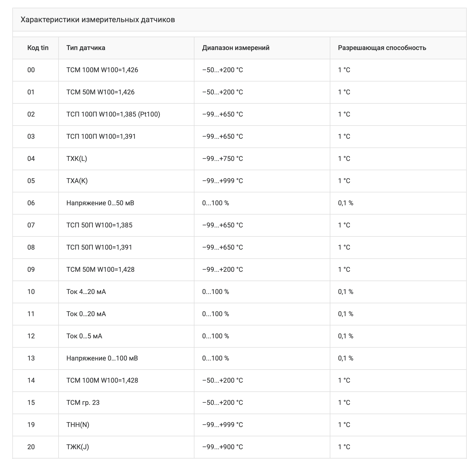Screen dimensions: 476x459
Task: Click the "Диапазон измерений" column header
Action: tap(236, 48)
